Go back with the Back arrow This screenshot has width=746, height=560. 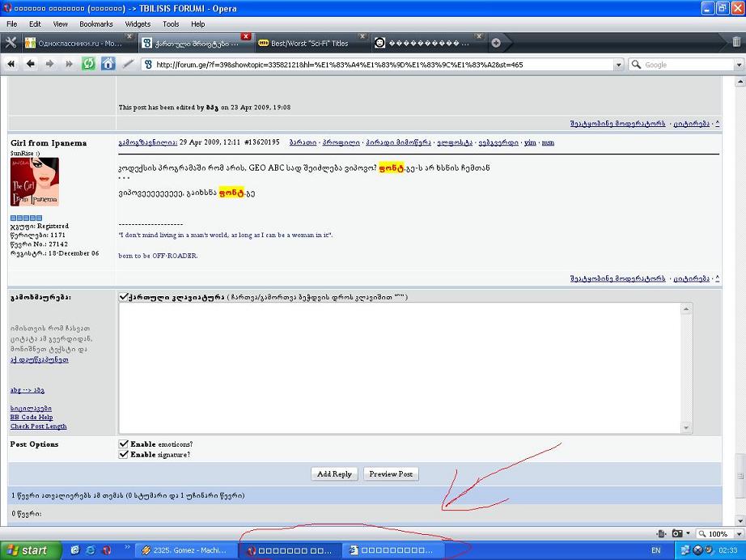coord(31,64)
